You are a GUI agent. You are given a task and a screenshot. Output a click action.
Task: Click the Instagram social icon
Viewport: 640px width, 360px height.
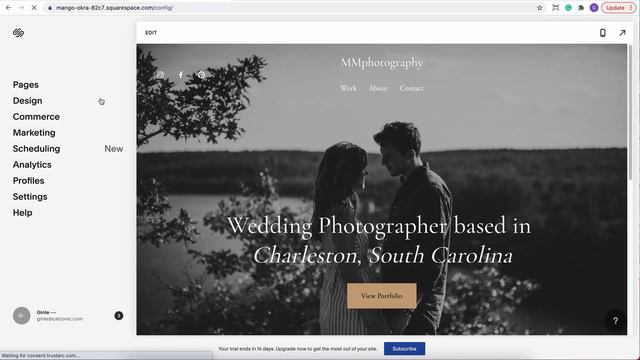[160, 75]
